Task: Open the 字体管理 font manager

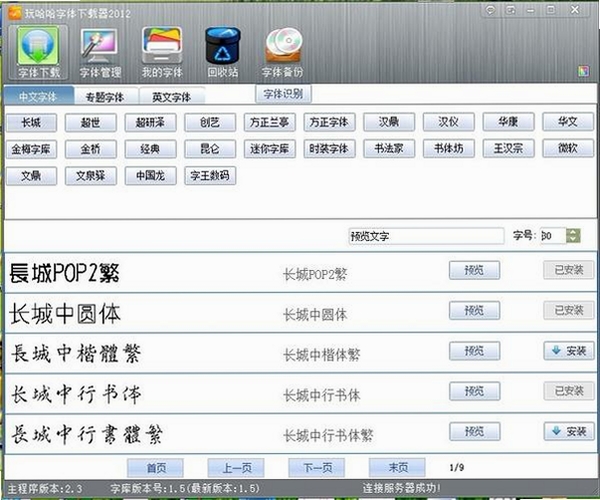Action: (x=100, y=52)
